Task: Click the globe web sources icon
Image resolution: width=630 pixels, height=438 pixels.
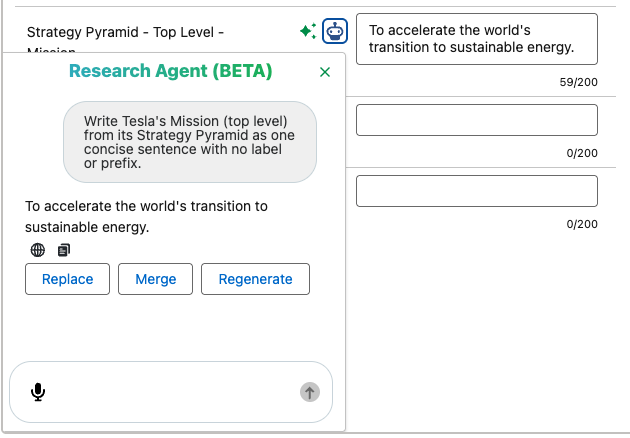Action: 38,250
